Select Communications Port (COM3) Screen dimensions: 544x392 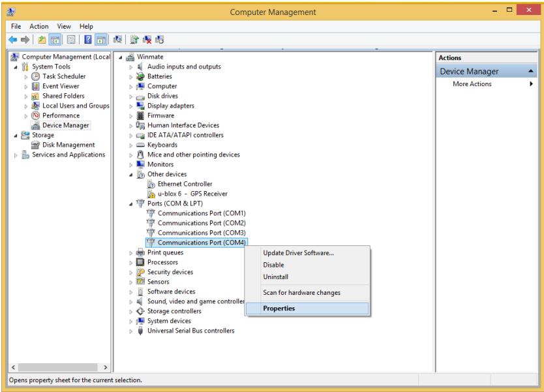tap(202, 233)
